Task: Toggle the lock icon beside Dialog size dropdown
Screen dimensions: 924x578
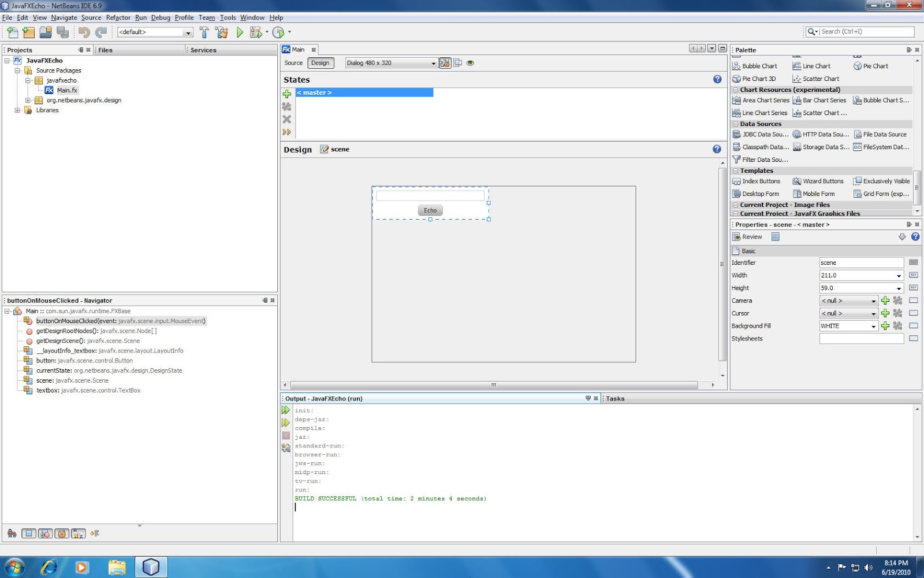Action: tap(445, 63)
